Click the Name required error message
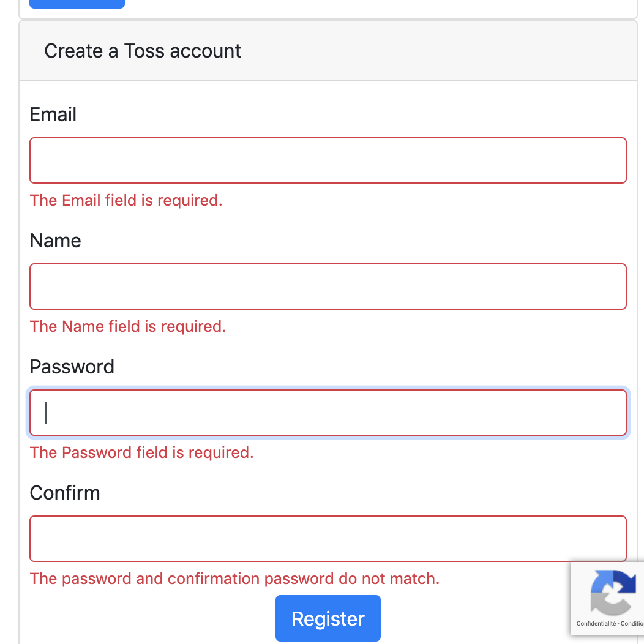Viewport: 644px width, 644px height. coord(127,326)
